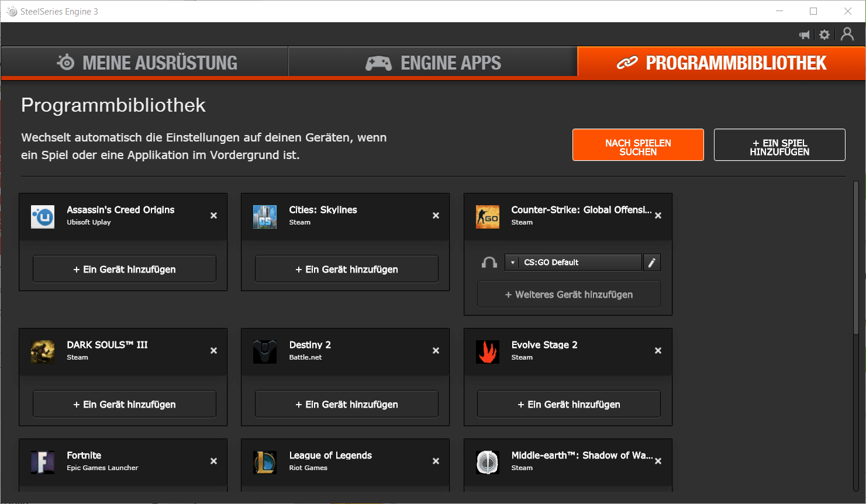Select the Programmbibliothek tab

[721, 63]
